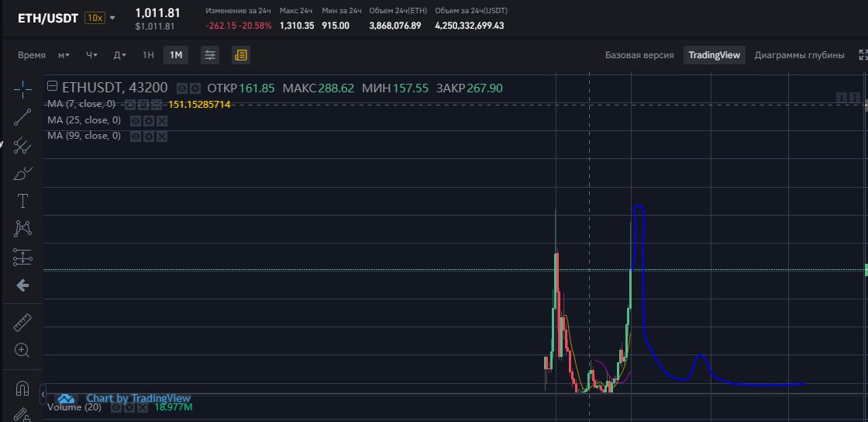Select the trend line drawing tool
Screen dimensions: 868x422
point(22,117)
